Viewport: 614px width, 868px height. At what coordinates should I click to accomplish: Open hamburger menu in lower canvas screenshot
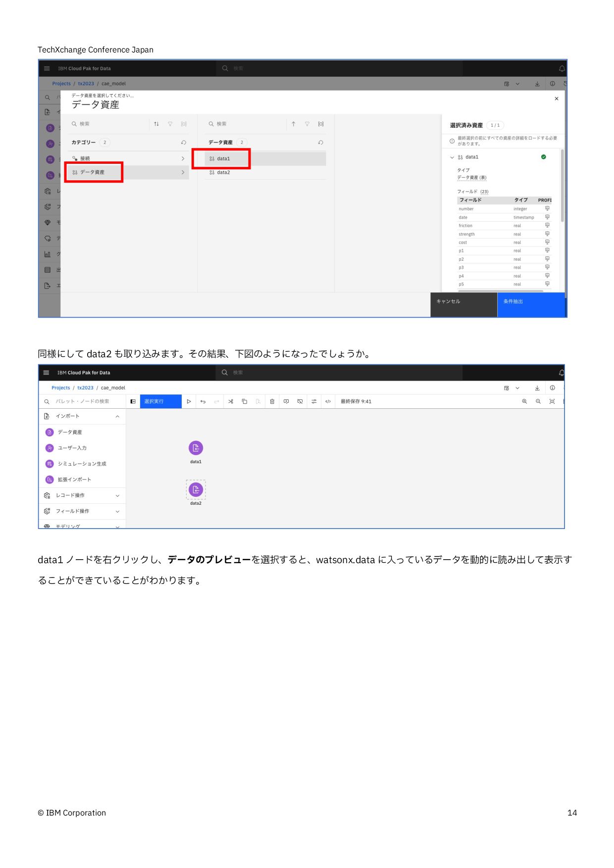[x=47, y=373]
